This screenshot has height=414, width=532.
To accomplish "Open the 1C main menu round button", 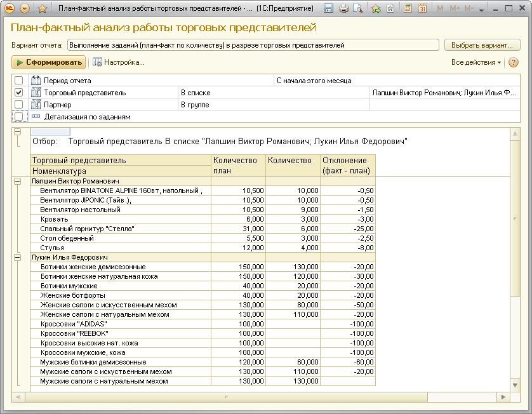I will point(25,9).
